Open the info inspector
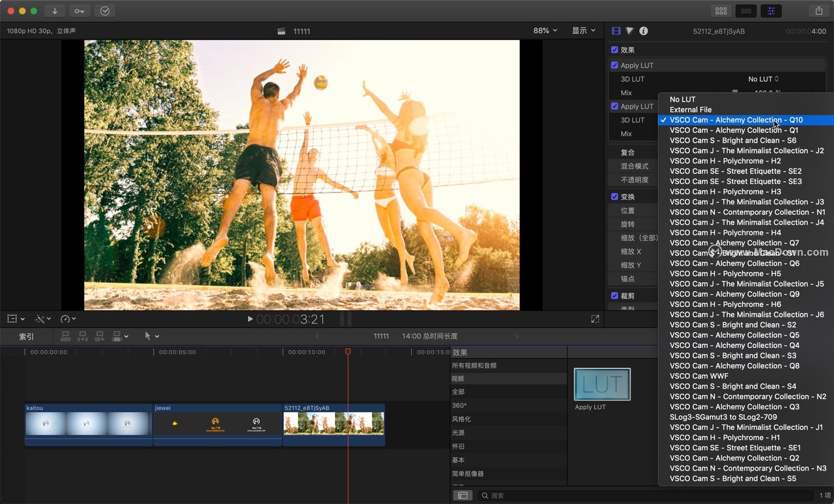This screenshot has width=834, height=504. [643, 31]
